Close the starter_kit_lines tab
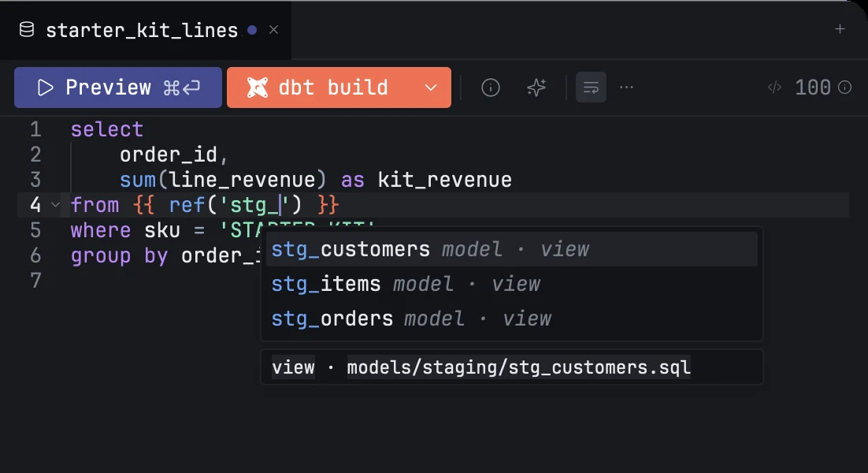868x473 pixels. (x=273, y=30)
